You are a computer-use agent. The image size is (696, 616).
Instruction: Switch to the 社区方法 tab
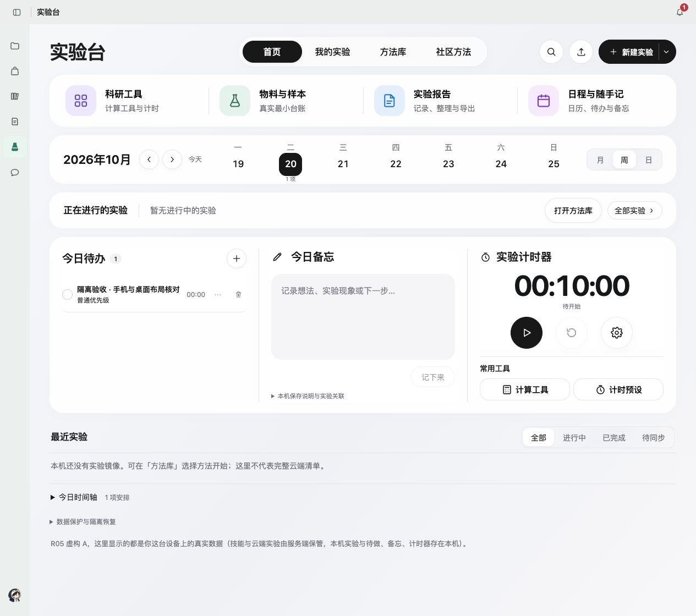click(453, 52)
